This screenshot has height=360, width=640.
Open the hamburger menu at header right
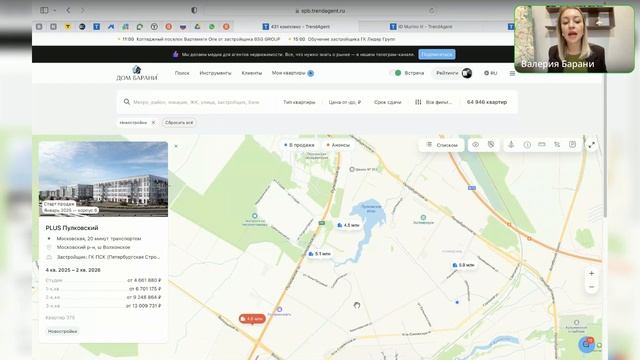pos(512,73)
